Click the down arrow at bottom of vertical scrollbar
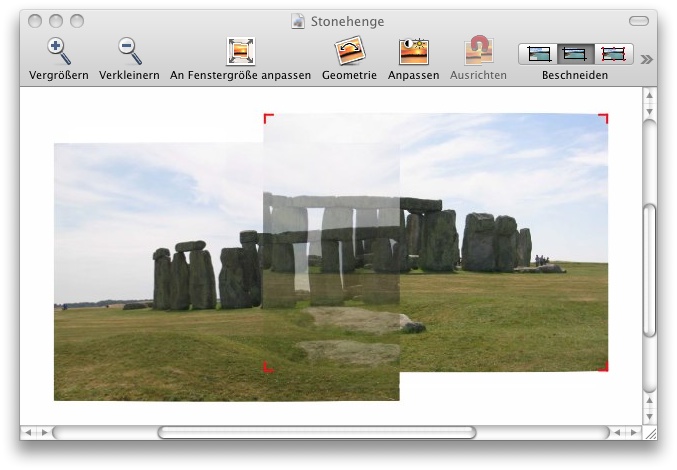This screenshot has width=677, height=470. pyautogui.click(x=649, y=417)
